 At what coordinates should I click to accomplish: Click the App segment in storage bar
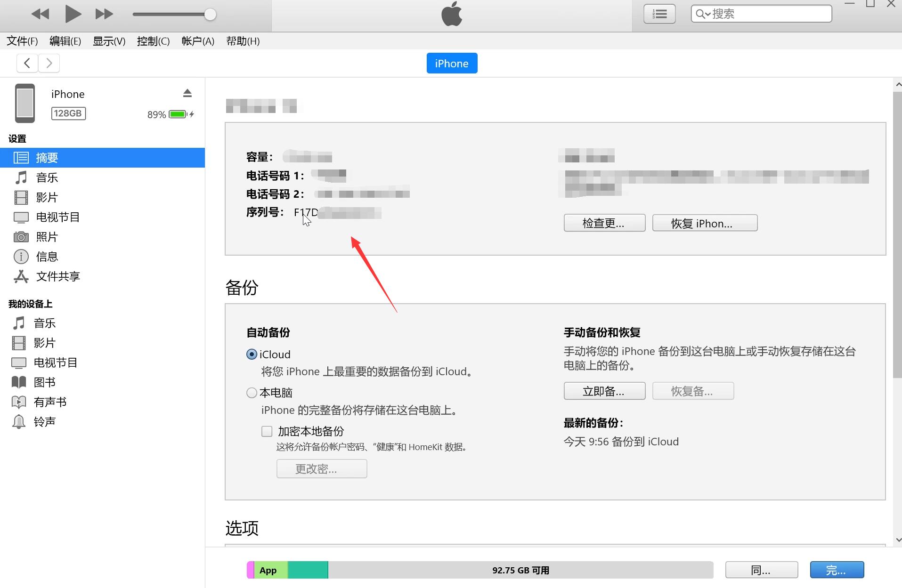tap(271, 570)
